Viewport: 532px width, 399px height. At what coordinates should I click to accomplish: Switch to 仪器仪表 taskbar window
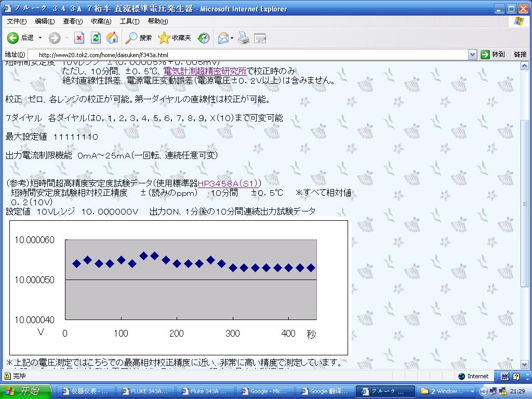(x=85, y=391)
